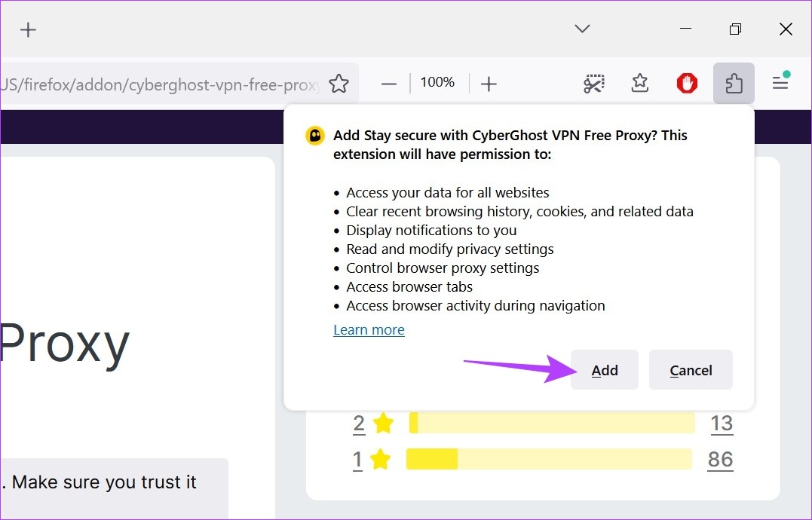Open a new tab with the plus button
The width and height of the screenshot is (812, 520).
click(28, 30)
